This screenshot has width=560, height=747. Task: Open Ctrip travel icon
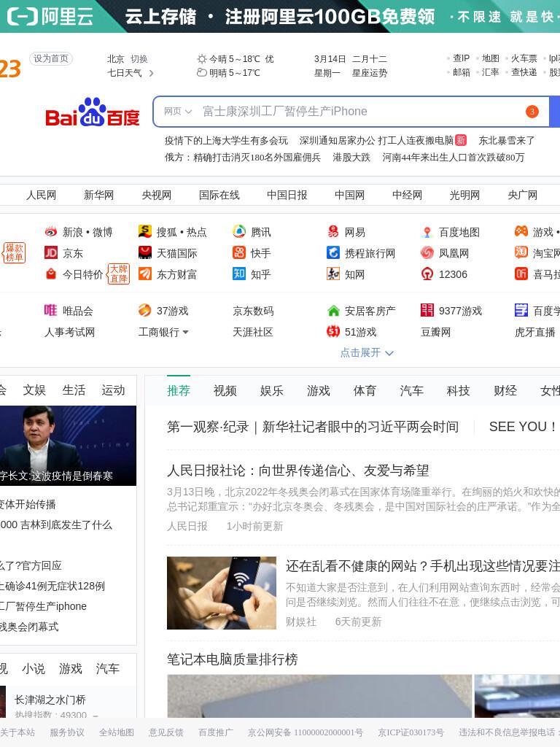click(x=332, y=252)
